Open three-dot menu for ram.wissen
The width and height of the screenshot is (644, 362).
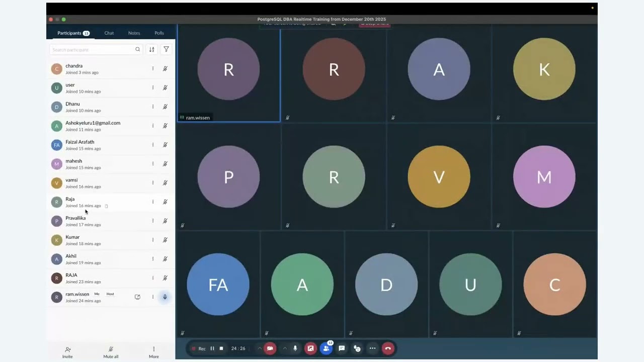pyautogui.click(x=153, y=297)
